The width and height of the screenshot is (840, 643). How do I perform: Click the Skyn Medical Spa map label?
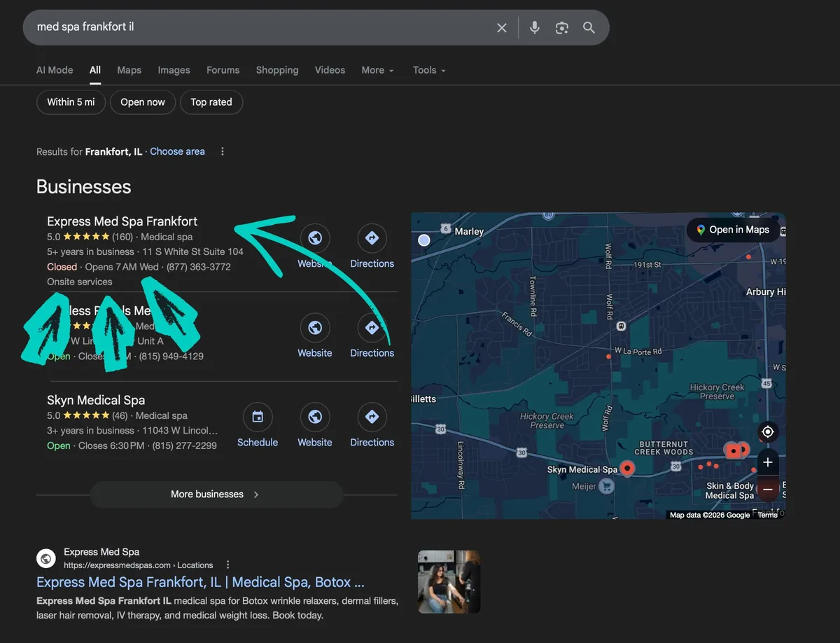(582, 469)
